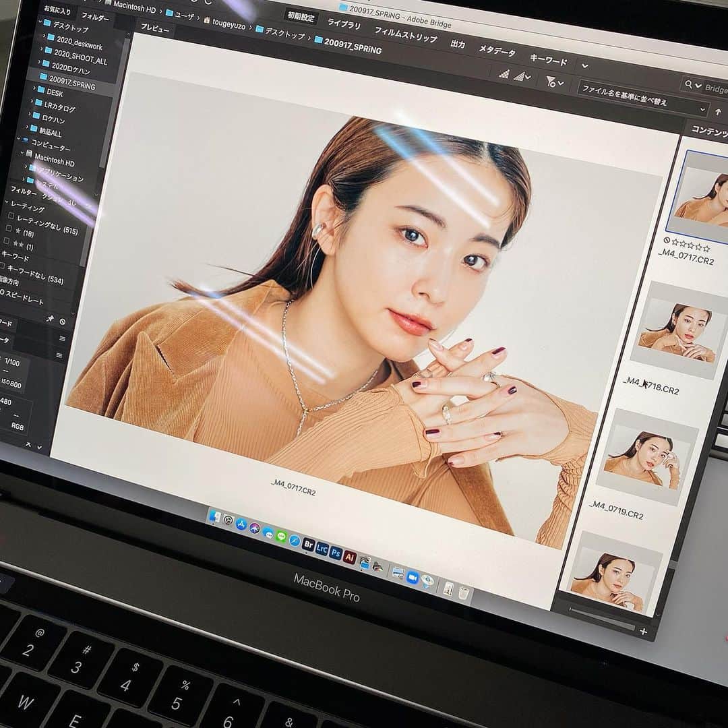The image size is (728, 728).
Task: Collapse the デスクトップ folder tree
Action: point(40,22)
